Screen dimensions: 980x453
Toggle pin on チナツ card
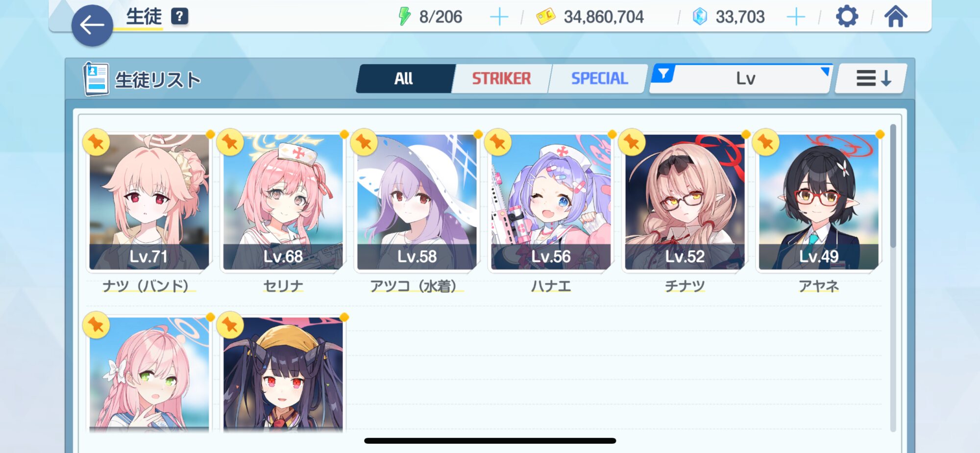tap(632, 142)
